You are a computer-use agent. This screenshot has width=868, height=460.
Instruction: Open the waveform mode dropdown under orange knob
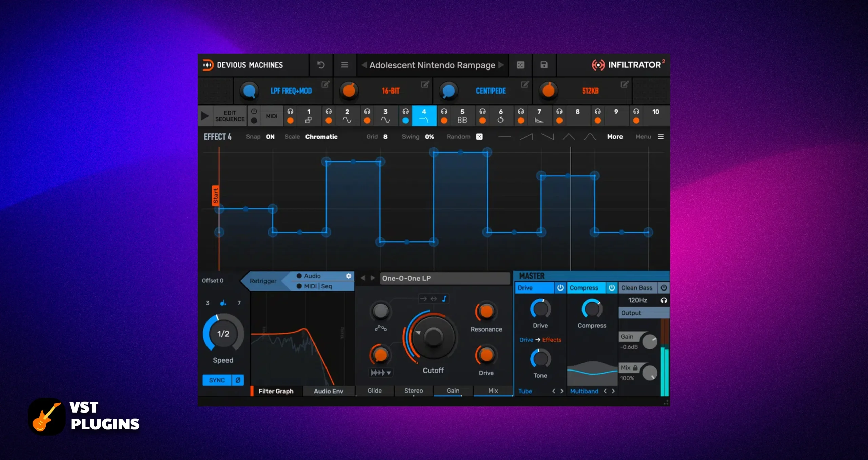coord(380,373)
